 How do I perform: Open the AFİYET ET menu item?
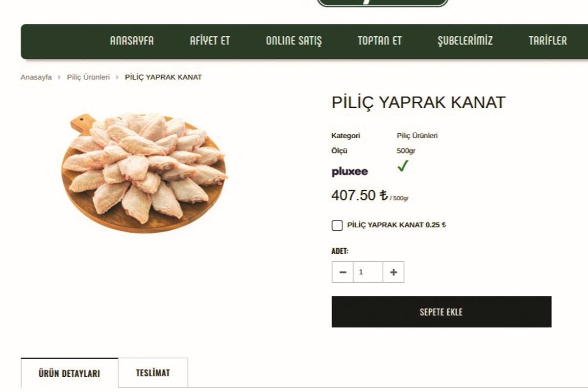(x=210, y=41)
